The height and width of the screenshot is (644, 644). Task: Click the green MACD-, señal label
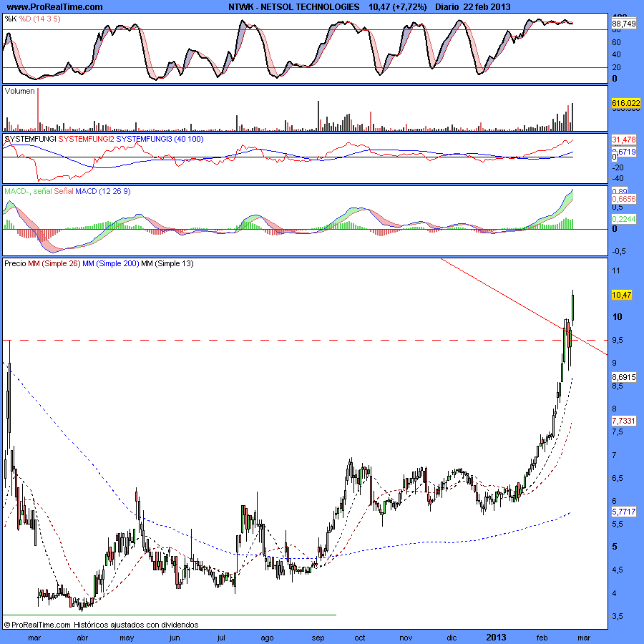[x=28, y=191]
